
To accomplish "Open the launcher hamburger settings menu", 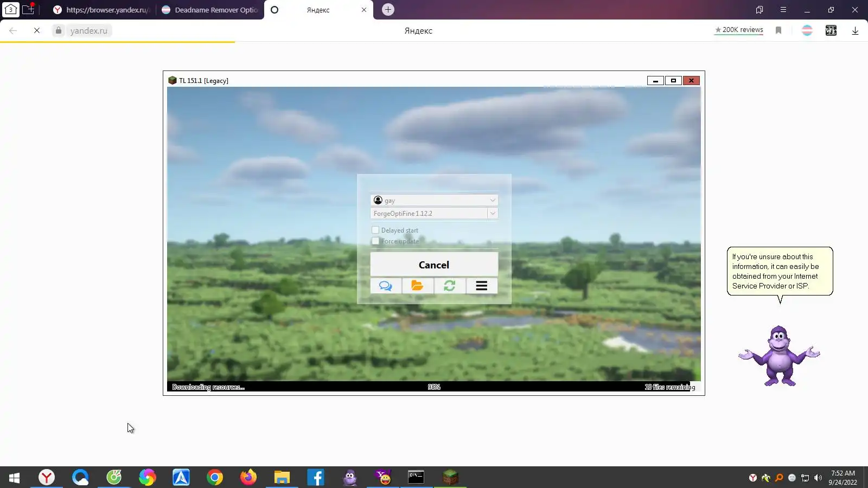I will (481, 286).
